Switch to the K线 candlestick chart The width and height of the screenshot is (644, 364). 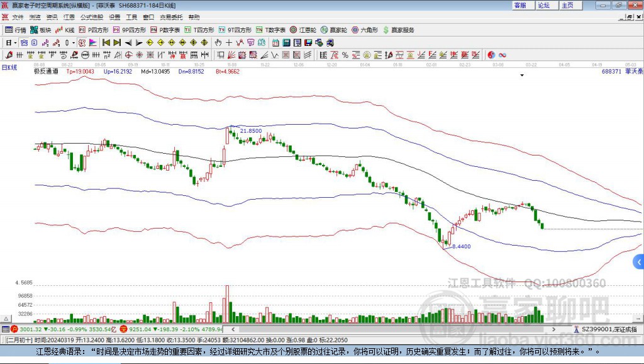point(65,30)
